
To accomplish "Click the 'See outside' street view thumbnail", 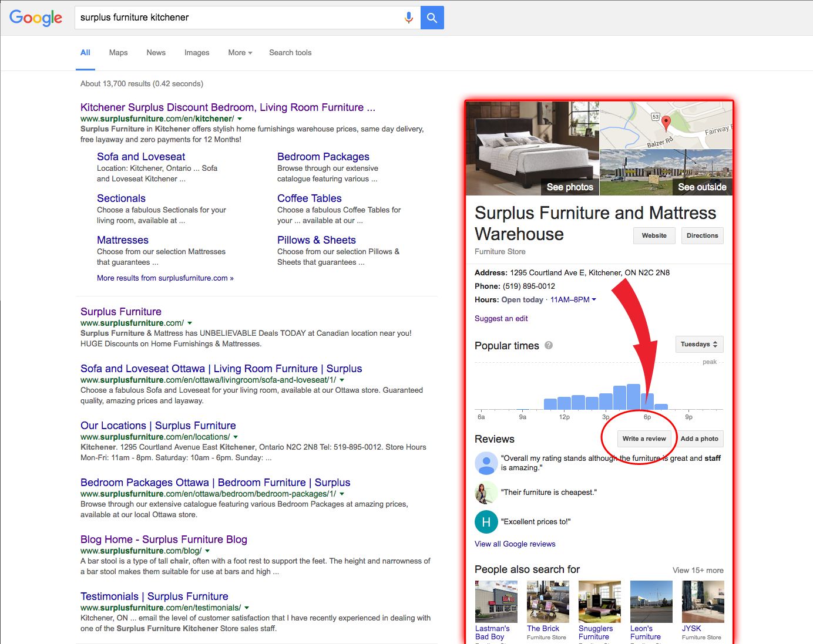I will pyautogui.click(x=666, y=173).
